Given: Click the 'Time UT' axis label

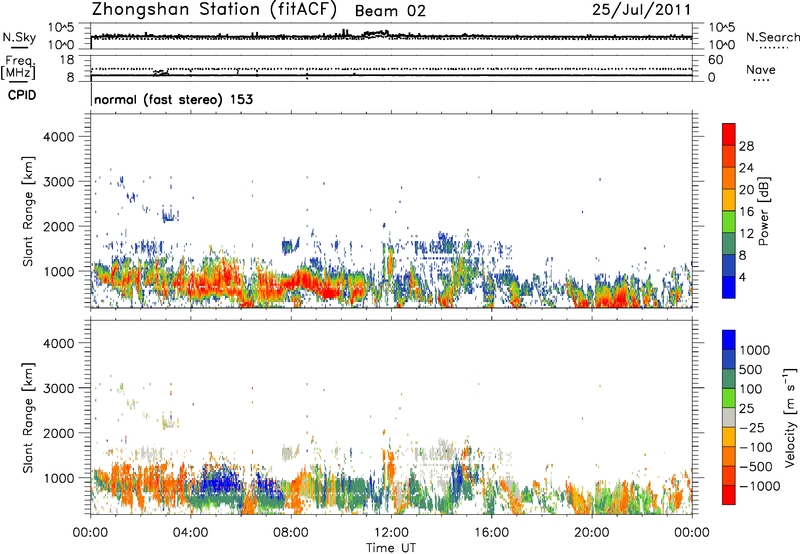Looking at the screenshot, I should (391, 548).
